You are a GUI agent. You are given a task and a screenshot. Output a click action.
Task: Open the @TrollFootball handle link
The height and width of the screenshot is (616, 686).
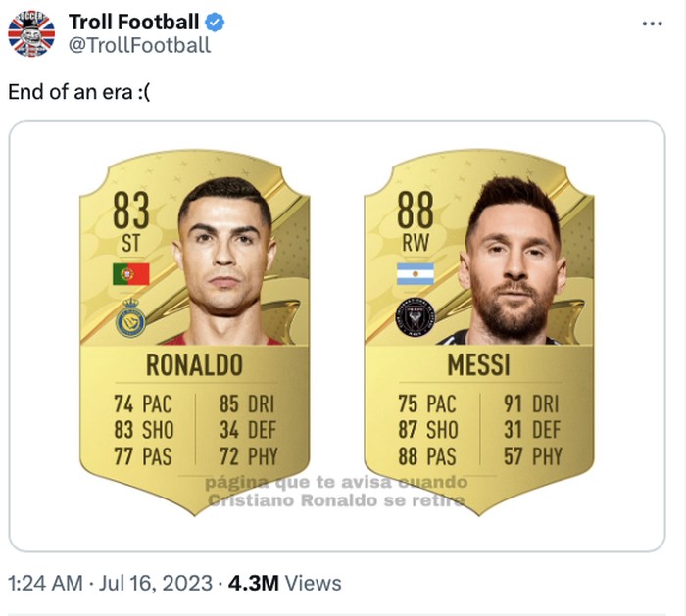pos(138,45)
